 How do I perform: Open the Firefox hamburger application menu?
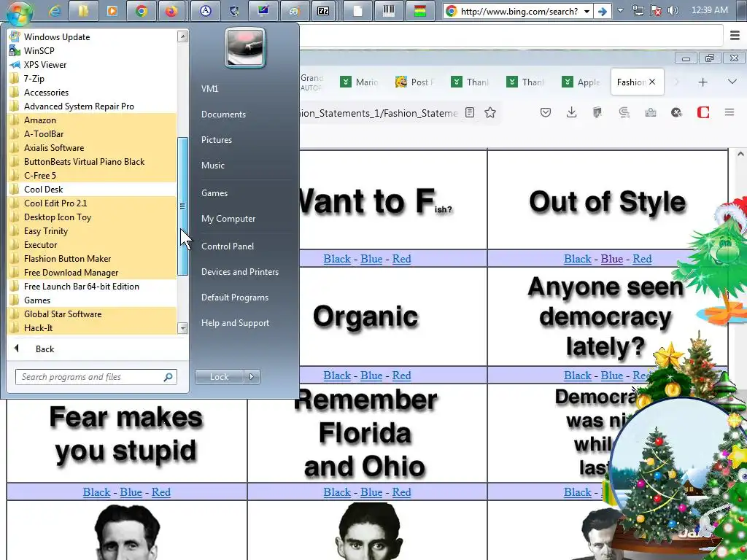tap(729, 112)
